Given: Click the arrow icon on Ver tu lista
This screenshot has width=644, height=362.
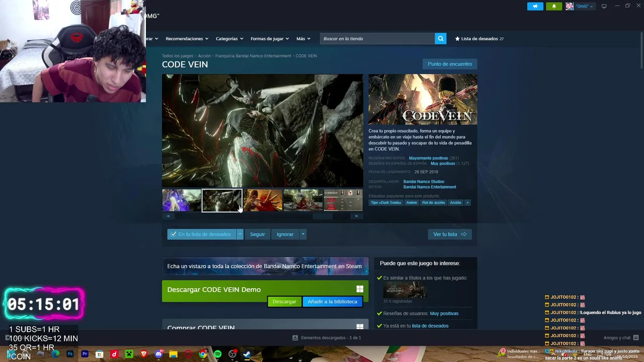Looking at the screenshot, I should [x=464, y=234].
